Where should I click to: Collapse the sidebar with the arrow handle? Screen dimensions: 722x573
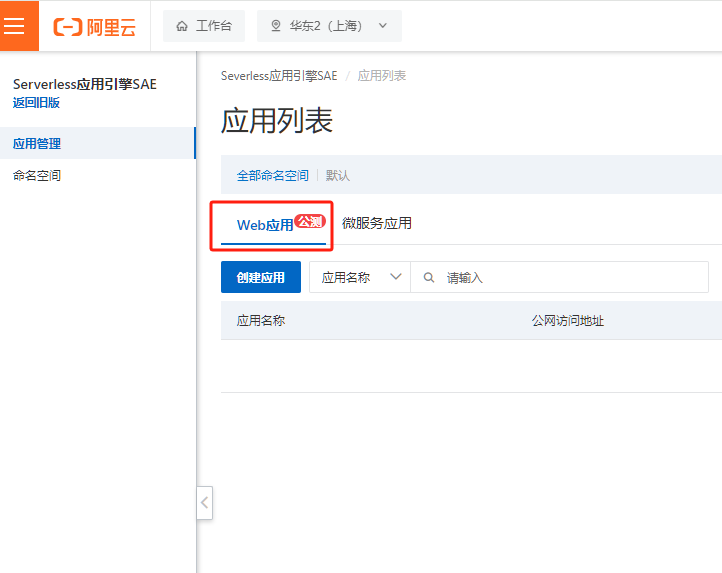click(x=204, y=503)
